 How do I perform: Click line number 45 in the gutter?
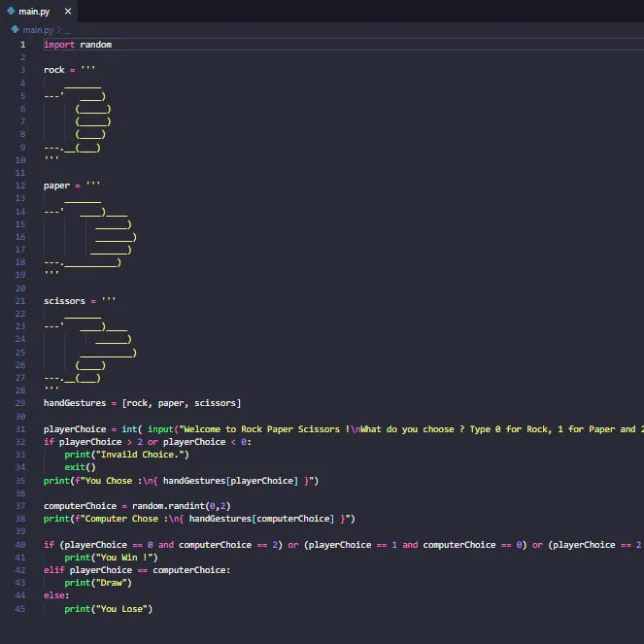coord(20,609)
